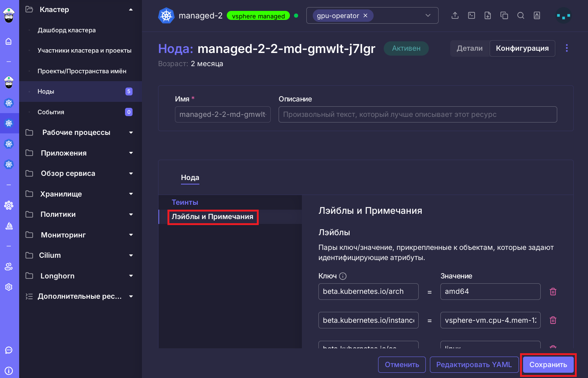This screenshot has width=588, height=378.
Task: Click the Редактировать YAML button
Action: click(474, 364)
